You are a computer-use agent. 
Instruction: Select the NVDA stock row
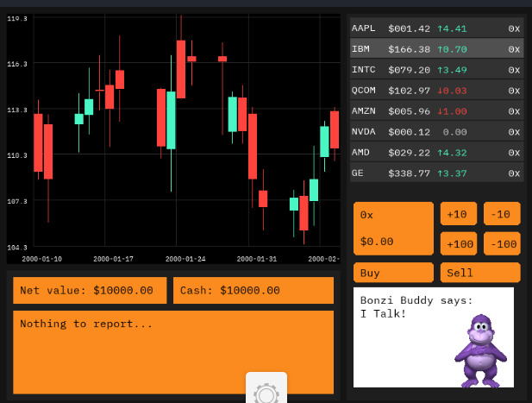436,132
